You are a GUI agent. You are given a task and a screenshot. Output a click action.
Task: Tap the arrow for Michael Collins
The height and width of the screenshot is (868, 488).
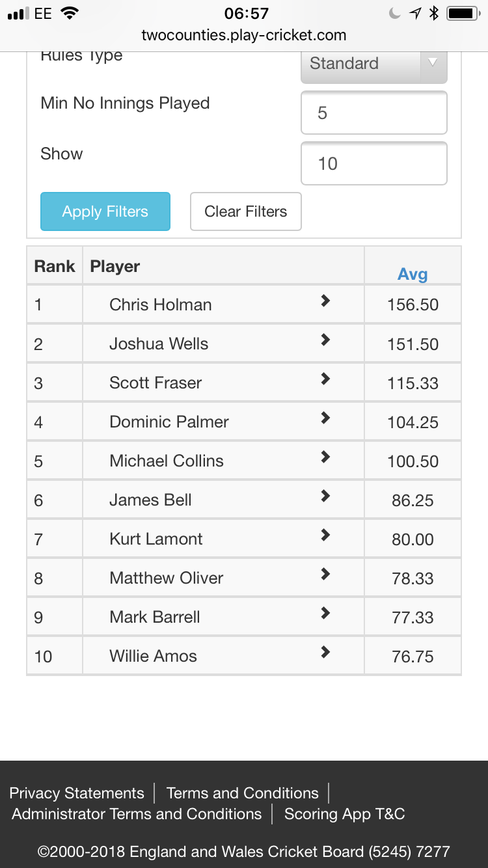point(325,457)
